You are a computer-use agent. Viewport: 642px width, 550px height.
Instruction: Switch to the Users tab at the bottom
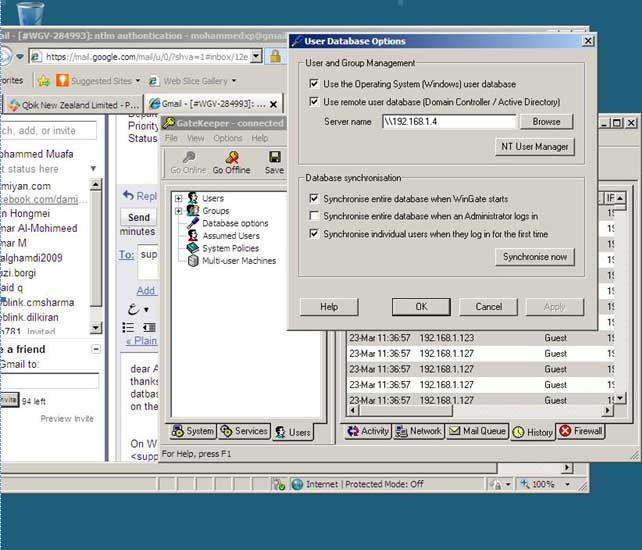coord(293,432)
